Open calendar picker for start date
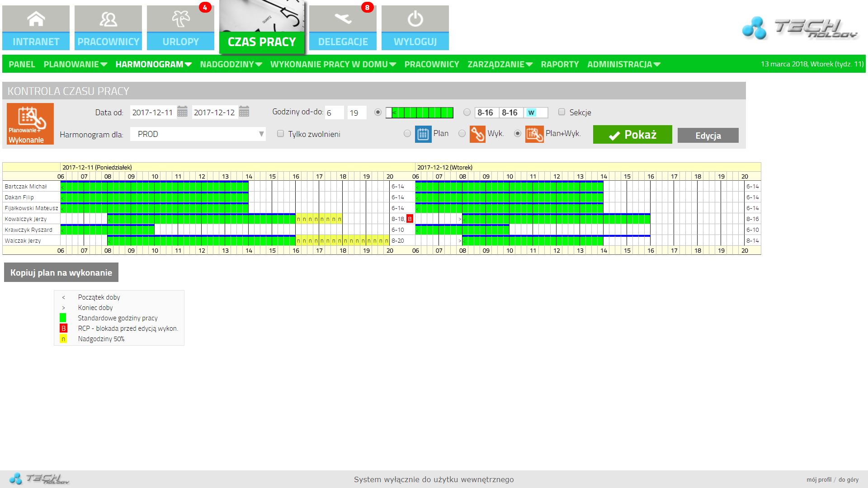The width and height of the screenshot is (868, 488). pyautogui.click(x=182, y=112)
